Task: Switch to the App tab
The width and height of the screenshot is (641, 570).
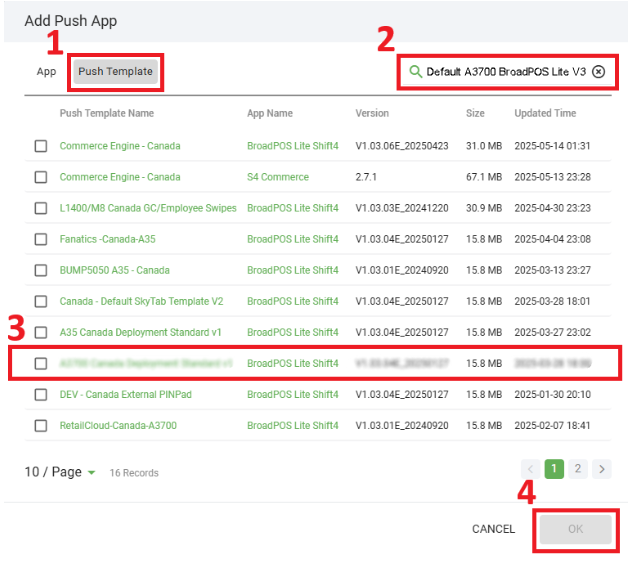Action: [46, 72]
